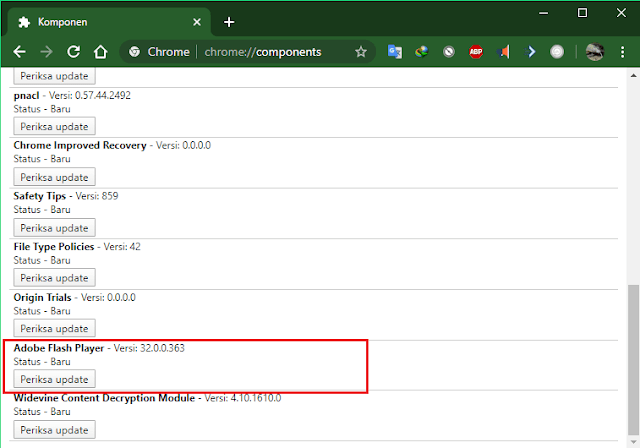Click the Origin Trials heading
Image resolution: width=640 pixels, height=448 pixels.
click(42, 297)
